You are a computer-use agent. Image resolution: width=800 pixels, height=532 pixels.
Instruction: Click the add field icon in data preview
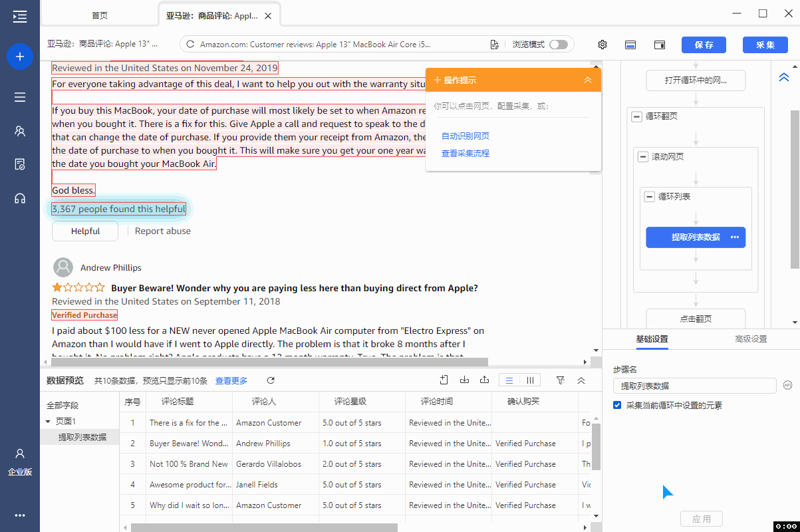coord(444,380)
